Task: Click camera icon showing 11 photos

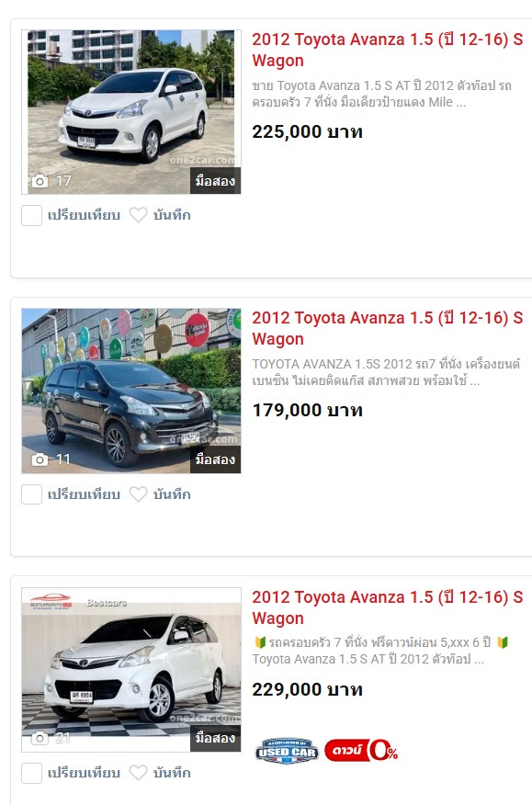Action: pyautogui.click(x=40, y=459)
